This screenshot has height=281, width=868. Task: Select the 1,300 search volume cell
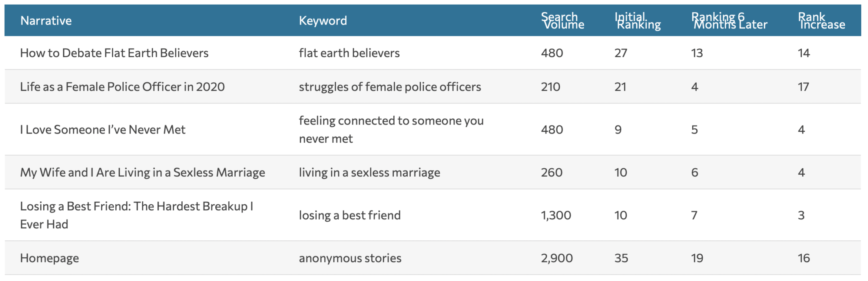pyautogui.click(x=556, y=215)
